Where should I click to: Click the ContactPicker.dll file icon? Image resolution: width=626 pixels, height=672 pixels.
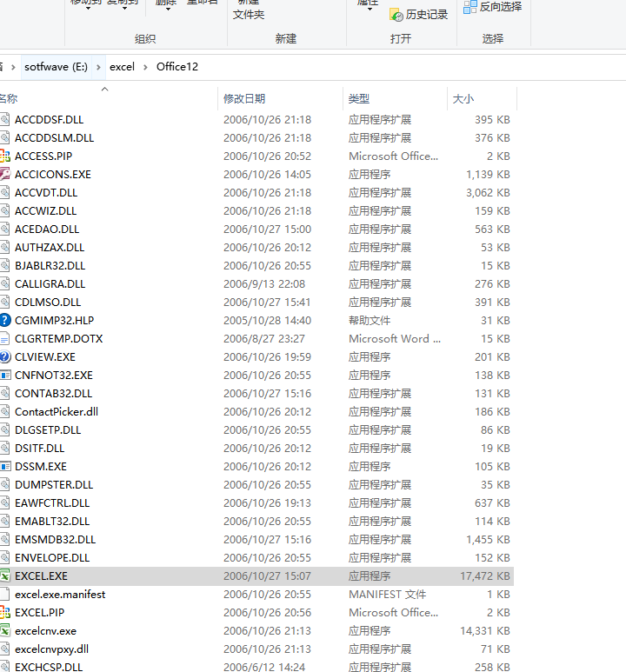(4, 412)
